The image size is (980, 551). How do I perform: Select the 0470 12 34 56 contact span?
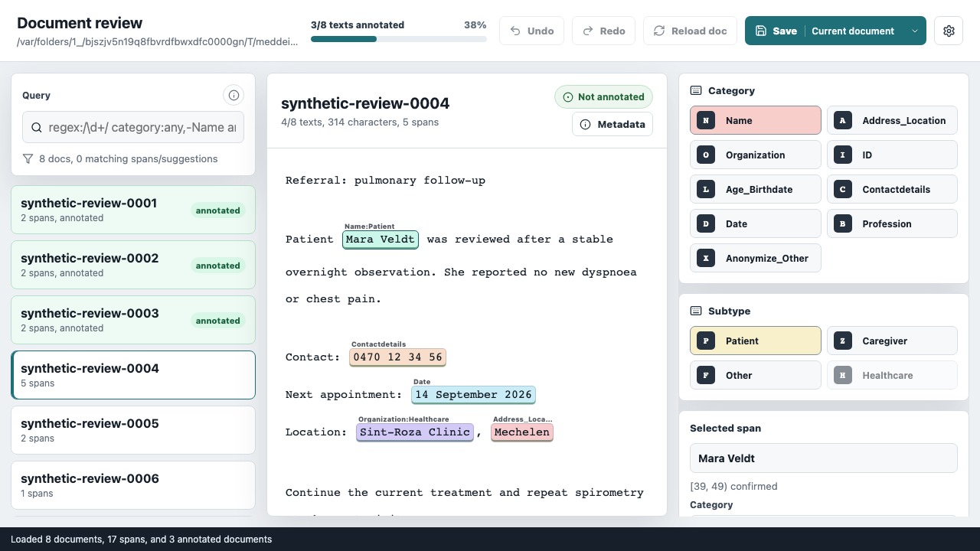pyautogui.click(x=397, y=357)
